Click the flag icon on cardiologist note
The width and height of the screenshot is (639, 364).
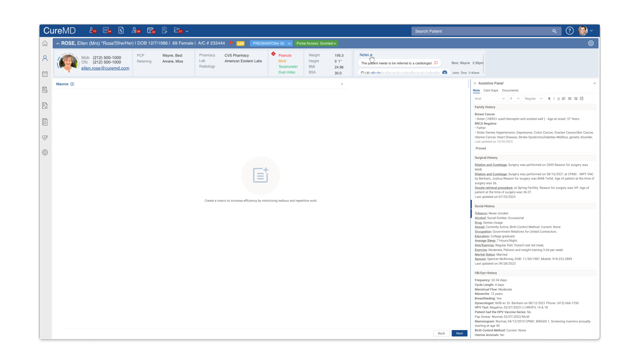pos(436,63)
